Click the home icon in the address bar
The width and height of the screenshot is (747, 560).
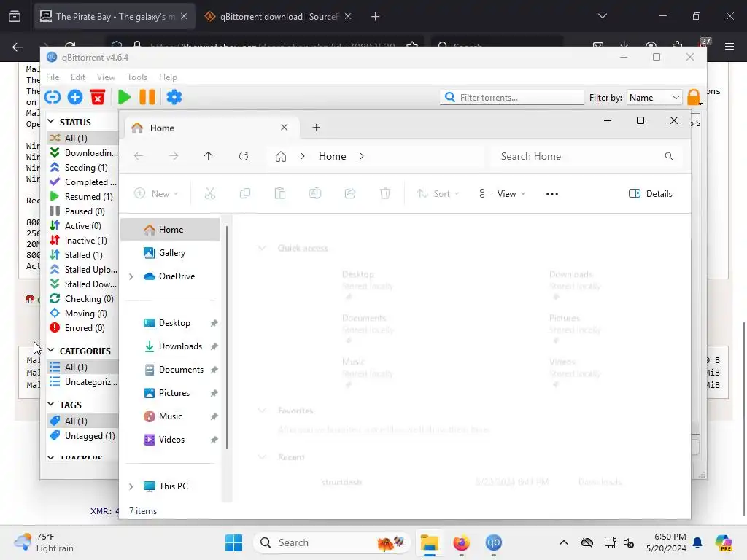[281, 157]
